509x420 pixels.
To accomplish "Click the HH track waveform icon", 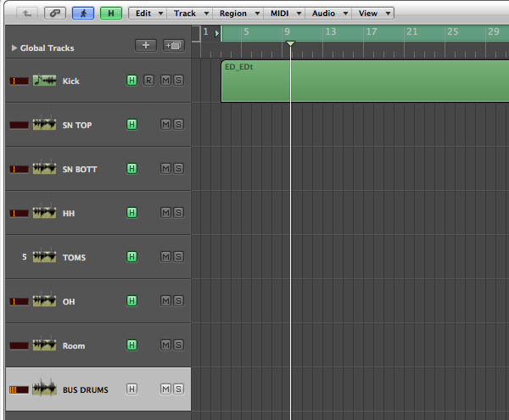I will coord(44,211).
